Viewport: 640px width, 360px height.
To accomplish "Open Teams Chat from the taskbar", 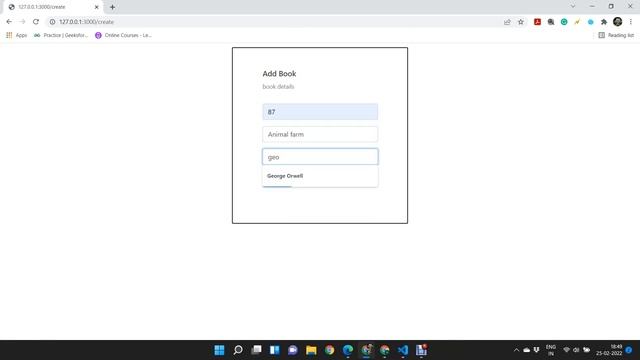I will coord(293,350).
